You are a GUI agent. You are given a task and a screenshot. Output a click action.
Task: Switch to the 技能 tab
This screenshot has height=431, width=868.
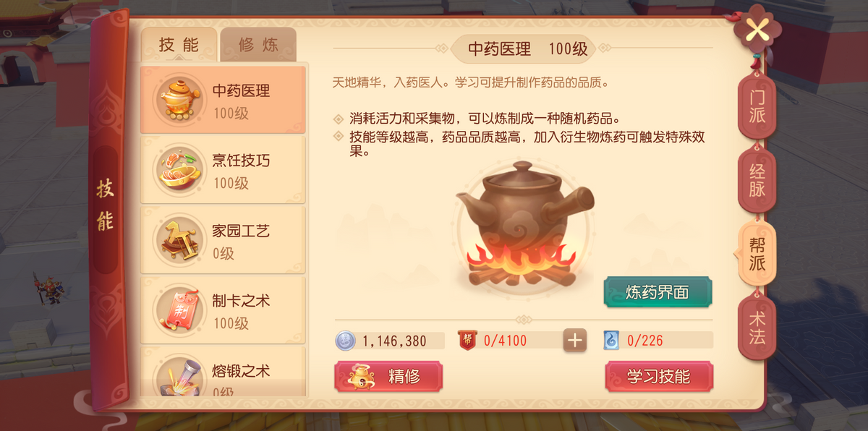pyautogui.click(x=179, y=45)
